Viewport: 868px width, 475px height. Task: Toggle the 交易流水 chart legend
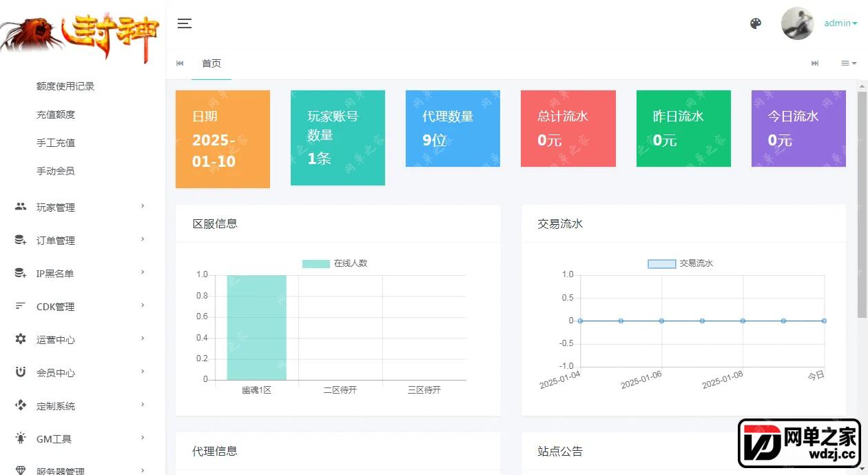(681, 263)
